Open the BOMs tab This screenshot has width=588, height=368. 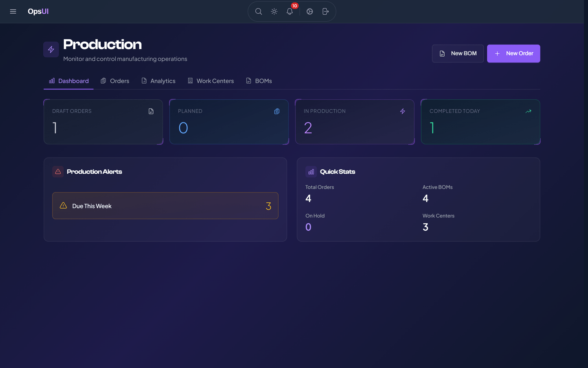pos(259,81)
